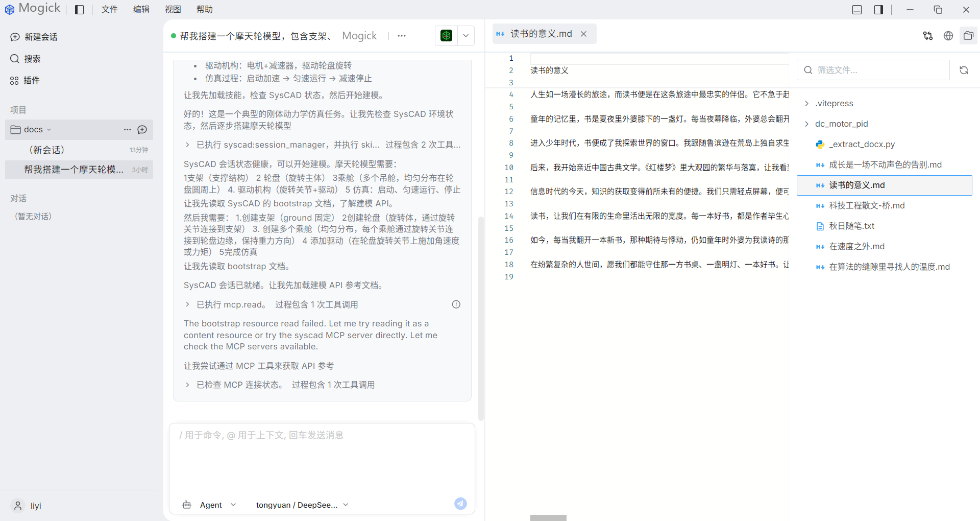Open the 编辑 menu

(141, 9)
